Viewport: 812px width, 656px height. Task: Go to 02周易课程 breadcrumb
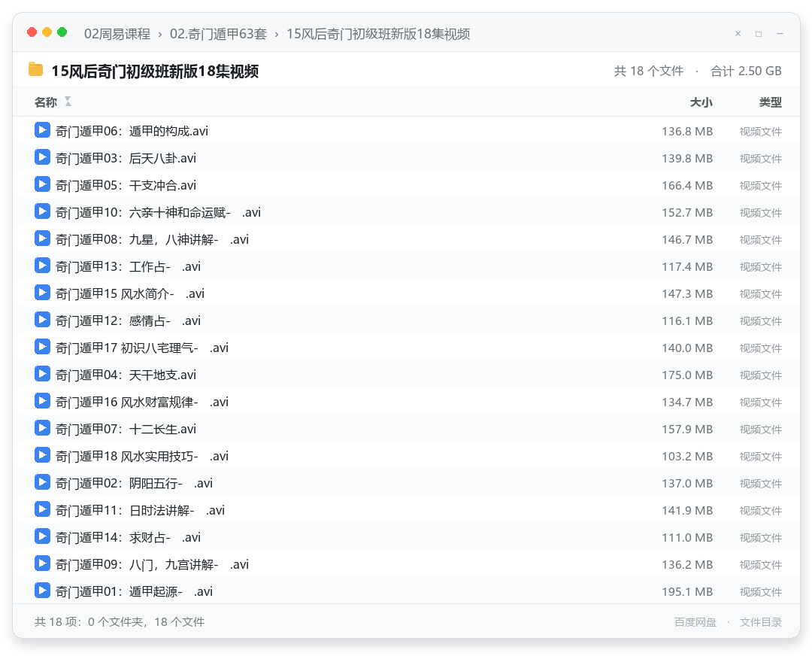117,34
